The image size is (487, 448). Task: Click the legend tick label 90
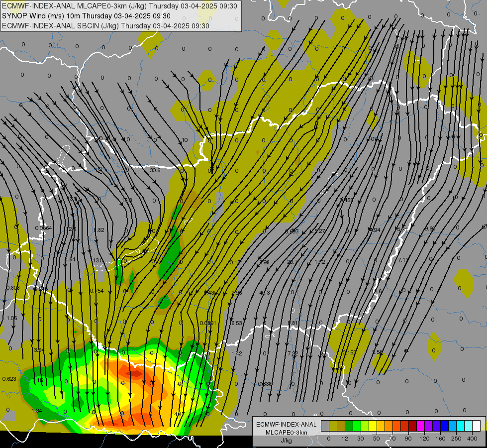click(408, 439)
